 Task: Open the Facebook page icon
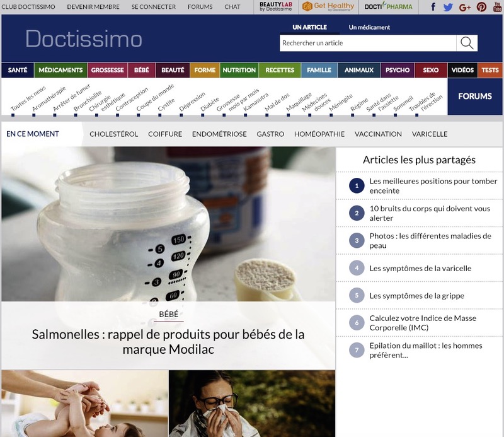pyautogui.click(x=433, y=7)
